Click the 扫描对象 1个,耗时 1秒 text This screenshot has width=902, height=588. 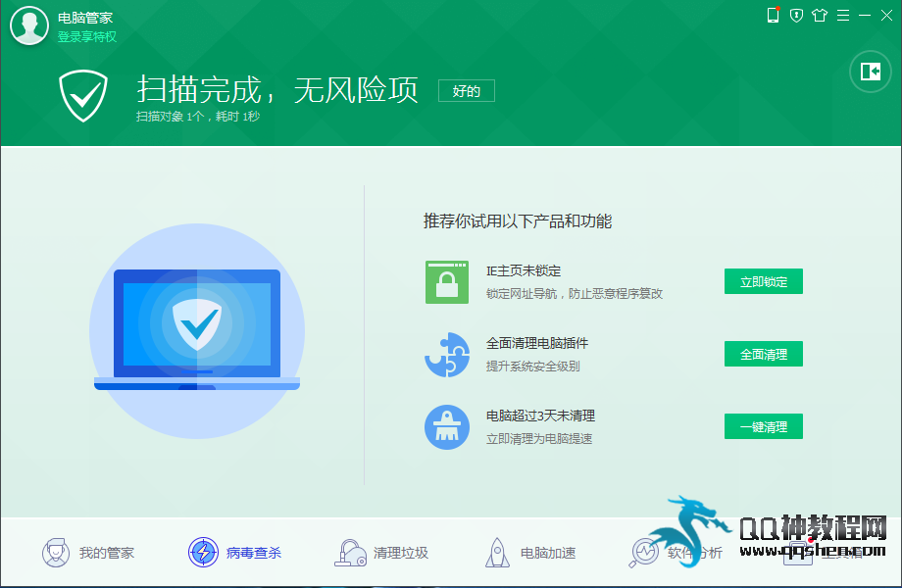198,117
